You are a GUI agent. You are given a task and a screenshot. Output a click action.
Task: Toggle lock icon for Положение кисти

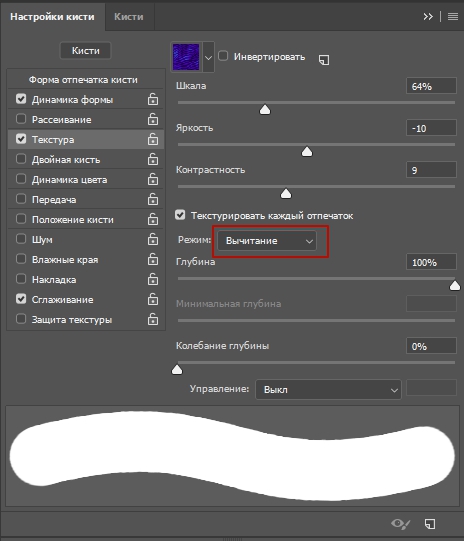[153, 219]
